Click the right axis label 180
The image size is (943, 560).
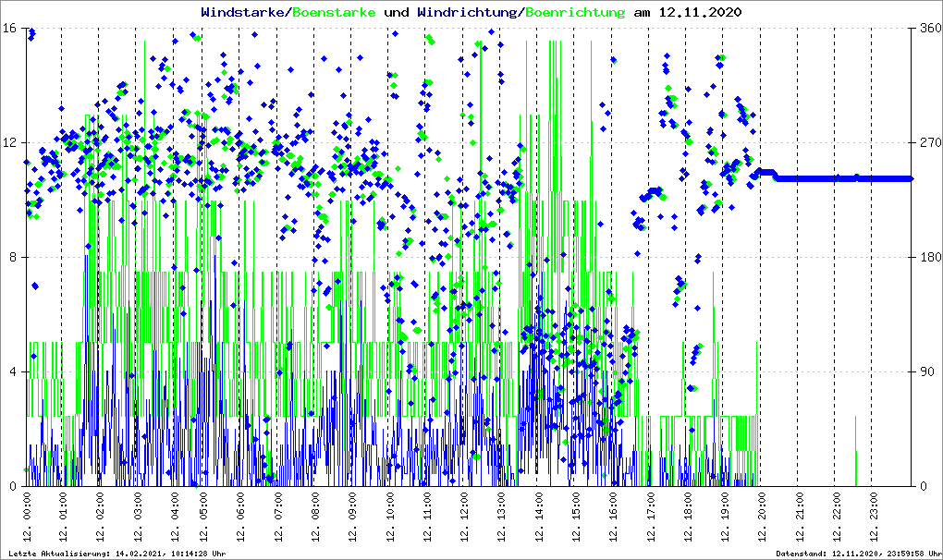coord(931,257)
